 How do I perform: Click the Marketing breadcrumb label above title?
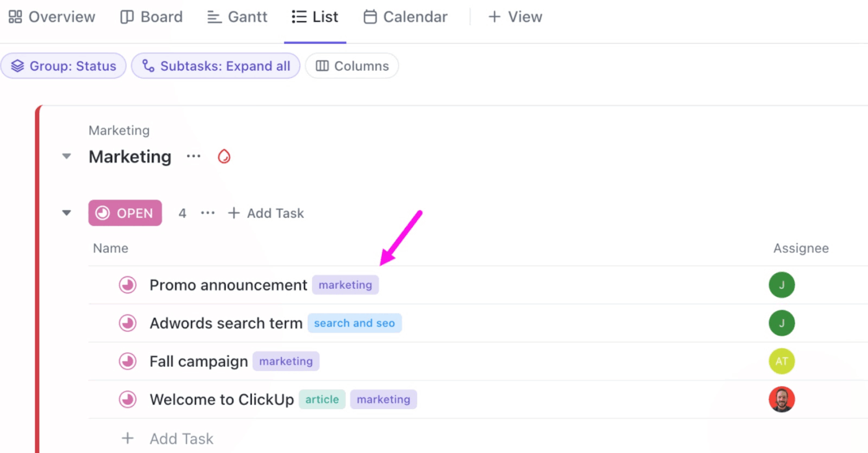[119, 131]
